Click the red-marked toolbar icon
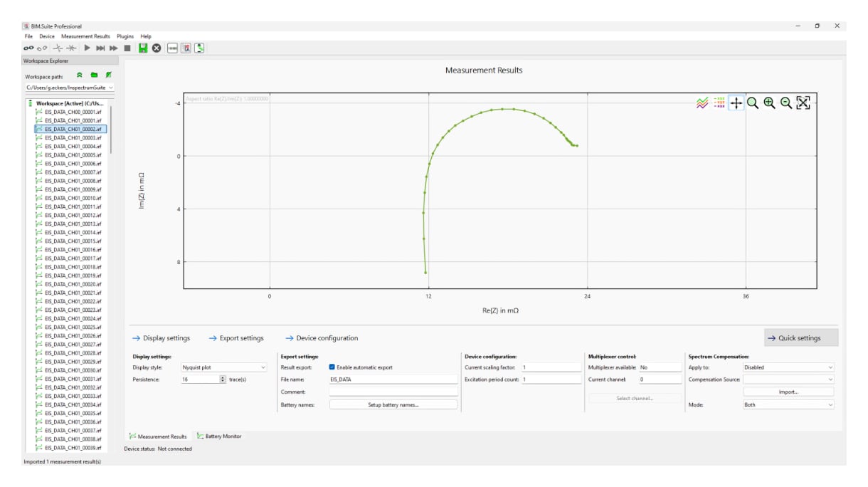This screenshot has height=487, width=868. coord(186,48)
